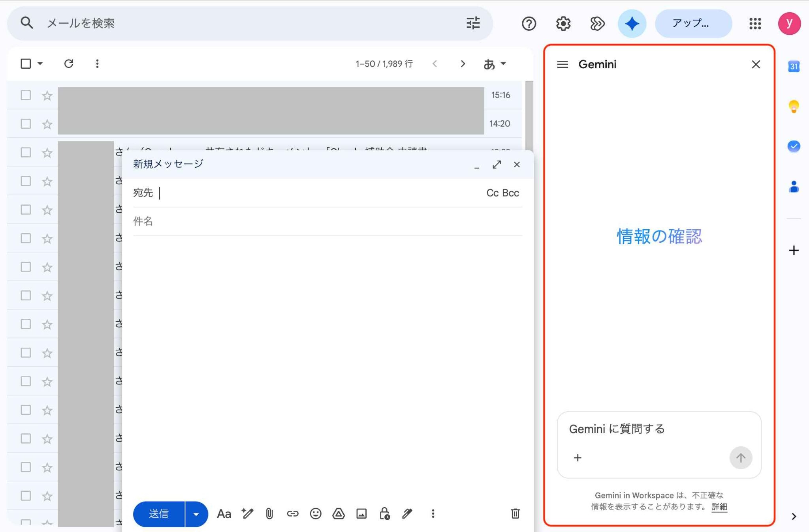Click the mail list vertical scrollbar

click(x=529, y=115)
